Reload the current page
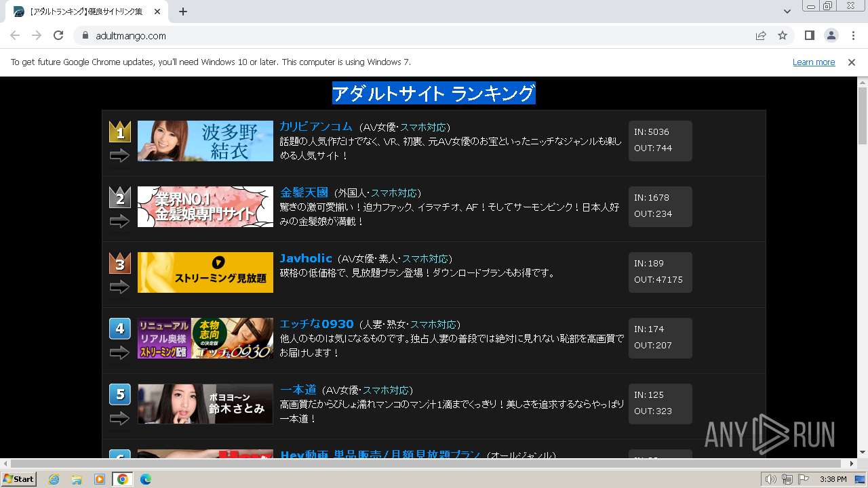The image size is (868, 488). pos(58,35)
